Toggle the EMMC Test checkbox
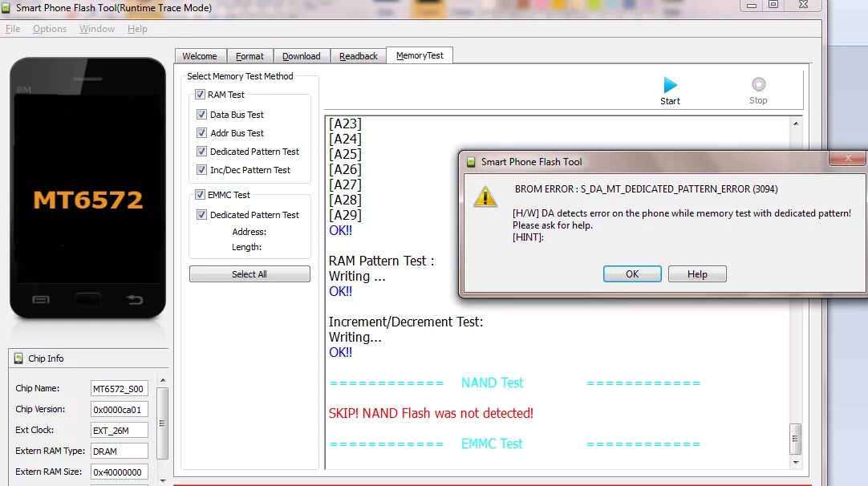 click(x=200, y=194)
